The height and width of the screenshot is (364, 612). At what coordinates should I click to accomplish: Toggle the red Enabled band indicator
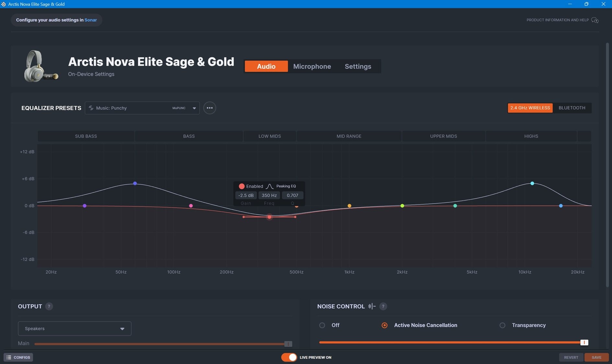pos(242,186)
